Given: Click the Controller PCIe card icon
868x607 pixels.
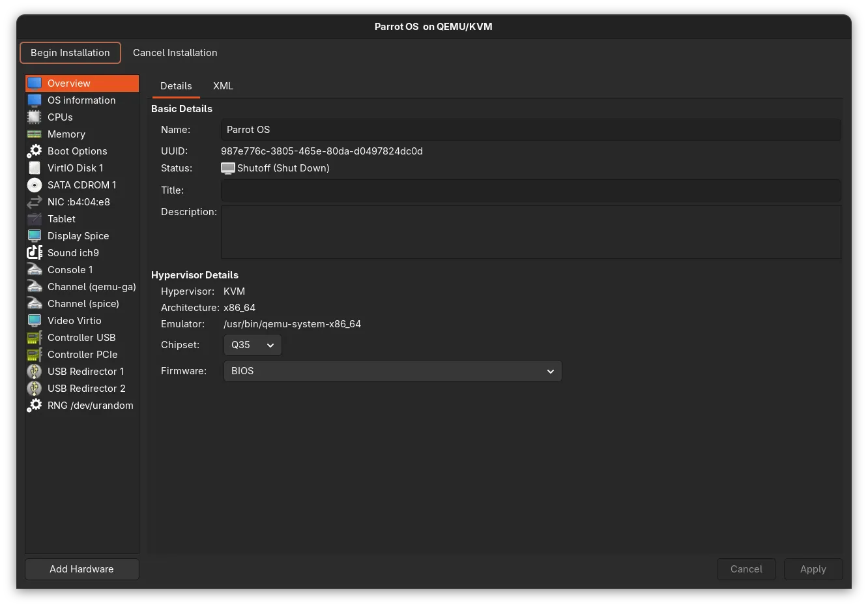Looking at the screenshot, I should tap(35, 355).
